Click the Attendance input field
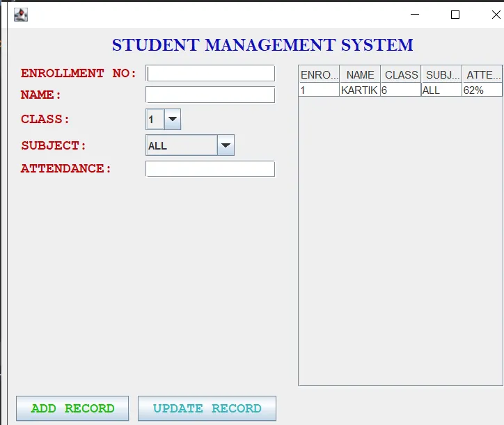 [x=210, y=168]
